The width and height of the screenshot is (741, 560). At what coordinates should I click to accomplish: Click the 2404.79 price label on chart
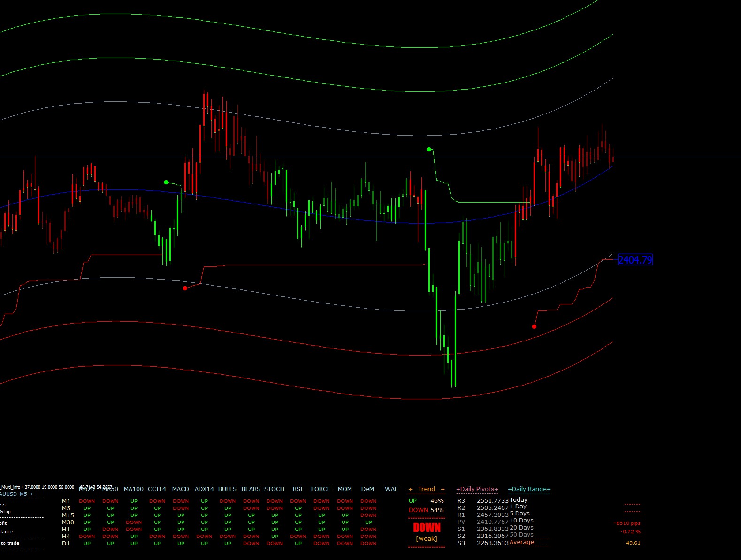[635, 260]
